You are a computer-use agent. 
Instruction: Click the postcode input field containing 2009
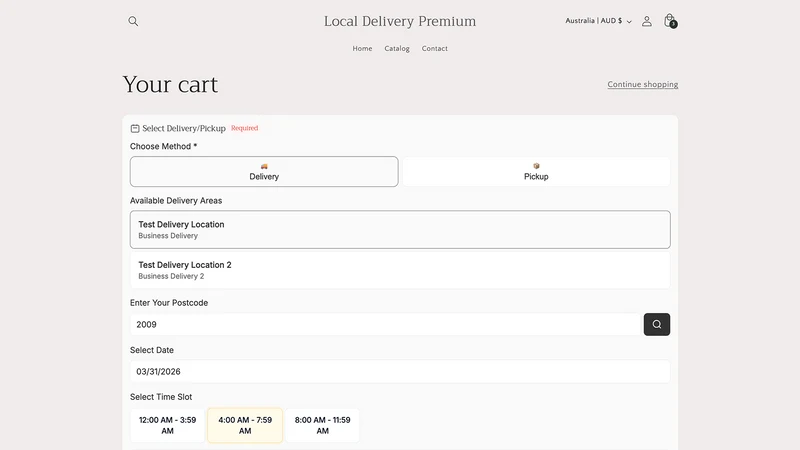(385, 324)
